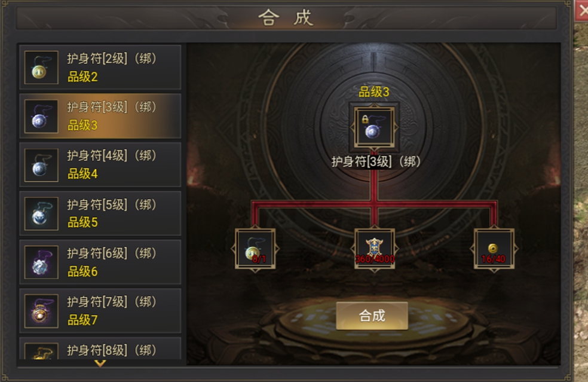Screen dimensions: 588x382
Task: Pick the 护身符[7级] 品级7 recipe row
Action: pos(100,311)
